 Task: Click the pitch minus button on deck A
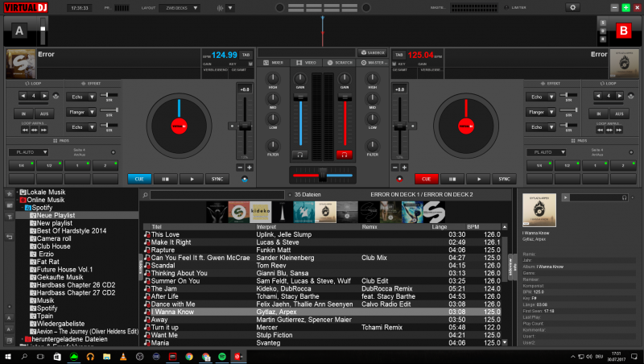[x=240, y=168]
